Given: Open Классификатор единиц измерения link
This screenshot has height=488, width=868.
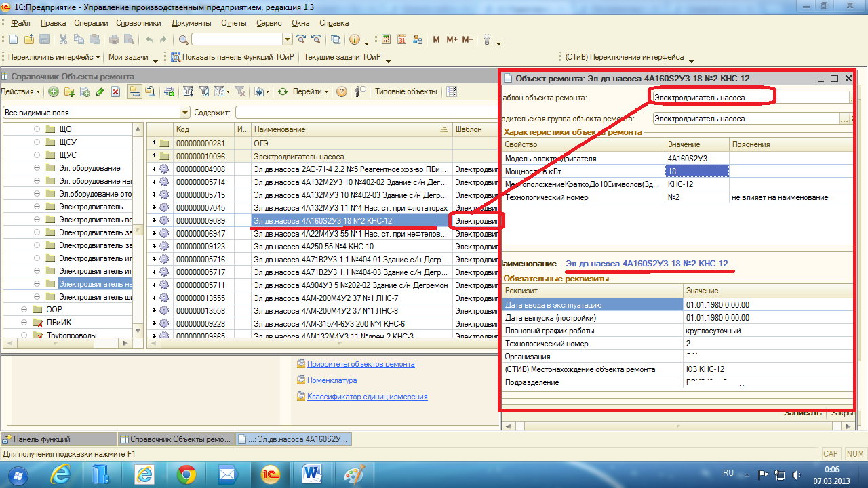Looking at the screenshot, I should pos(367,396).
